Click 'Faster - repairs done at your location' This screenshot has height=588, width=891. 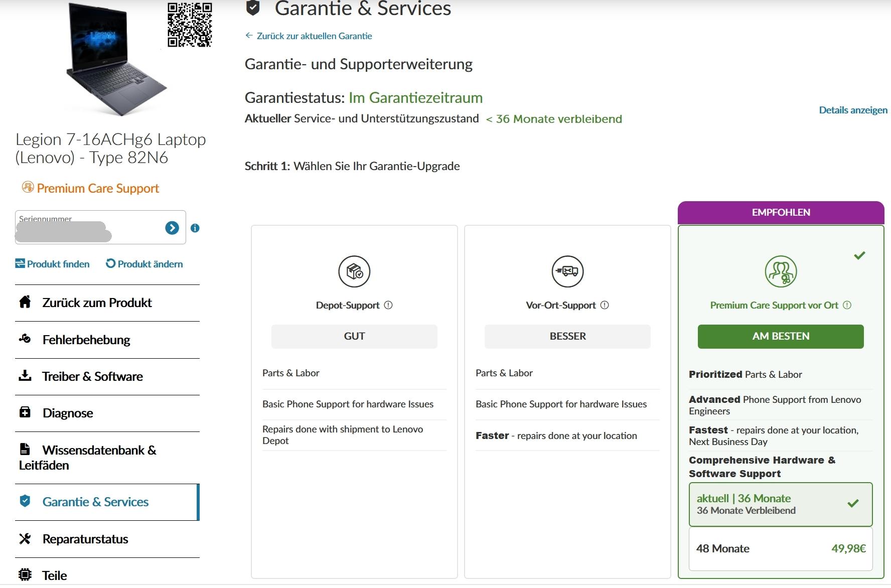[x=556, y=435]
